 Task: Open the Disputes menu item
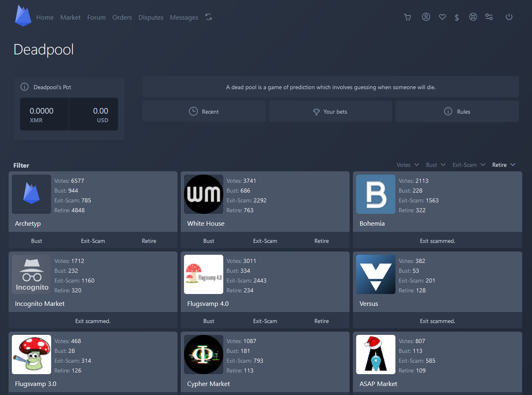pyautogui.click(x=150, y=18)
